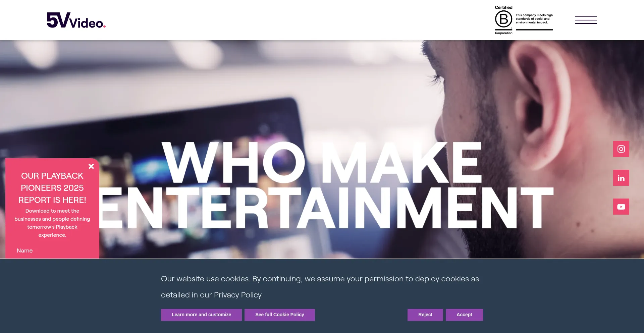The height and width of the screenshot is (333, 644).
Task: Click the Name field in popup
Action: pos(52,251)
